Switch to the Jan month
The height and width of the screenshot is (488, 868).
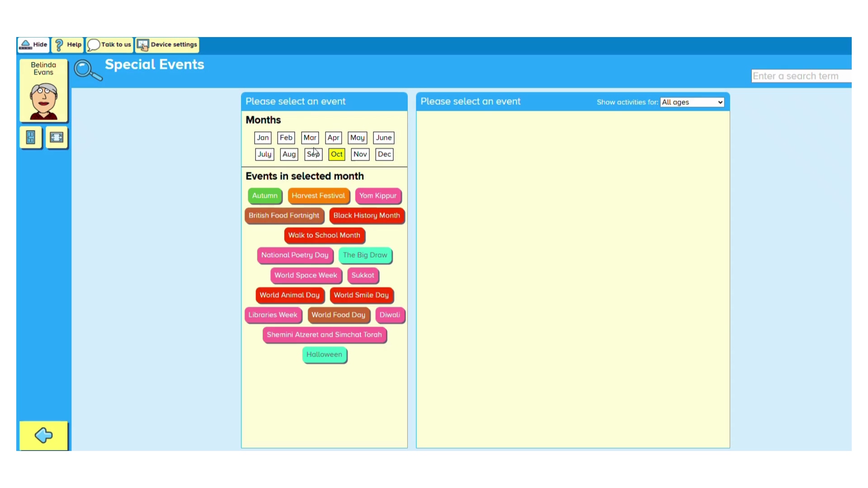point(263,138)
